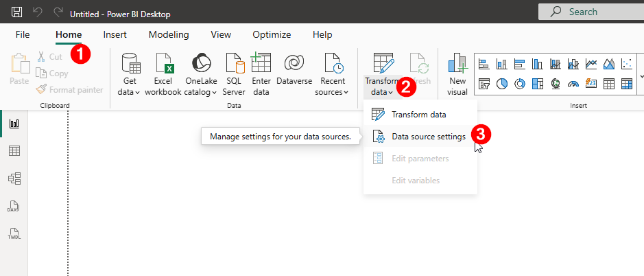Click the Copy command
The width and height of the screenshot is (644, 276).
52,73
